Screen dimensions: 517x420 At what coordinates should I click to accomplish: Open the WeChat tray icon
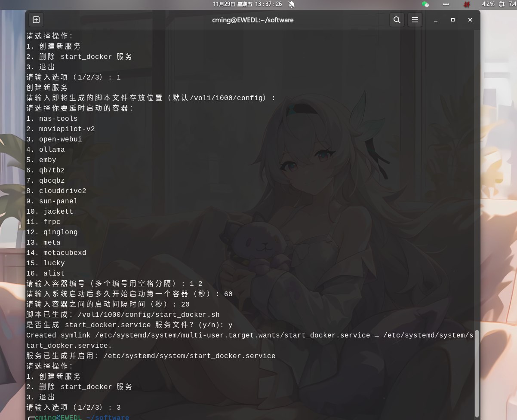[425, 4]
